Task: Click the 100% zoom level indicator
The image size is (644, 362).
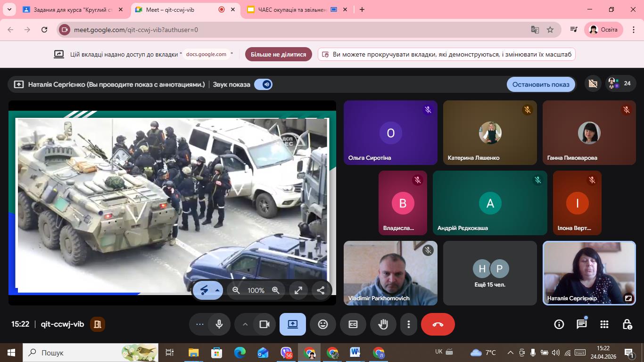Action: pyautogui.click(x=256, y=290)
